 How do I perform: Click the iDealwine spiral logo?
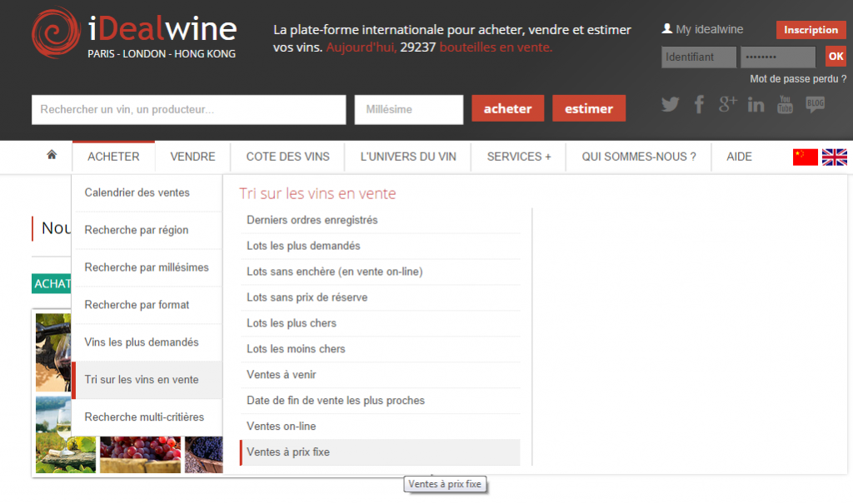tap(56, 32)
